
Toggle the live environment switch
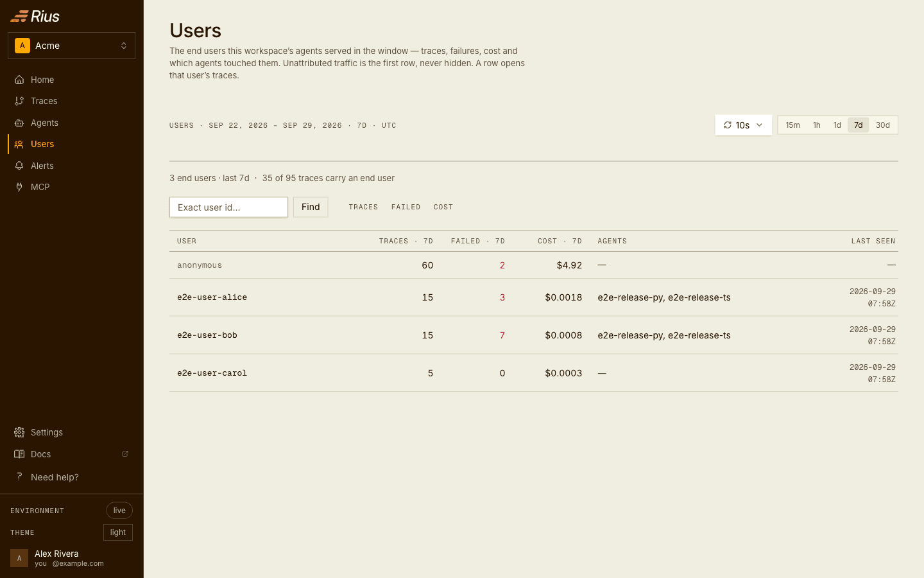pos(119,511)
